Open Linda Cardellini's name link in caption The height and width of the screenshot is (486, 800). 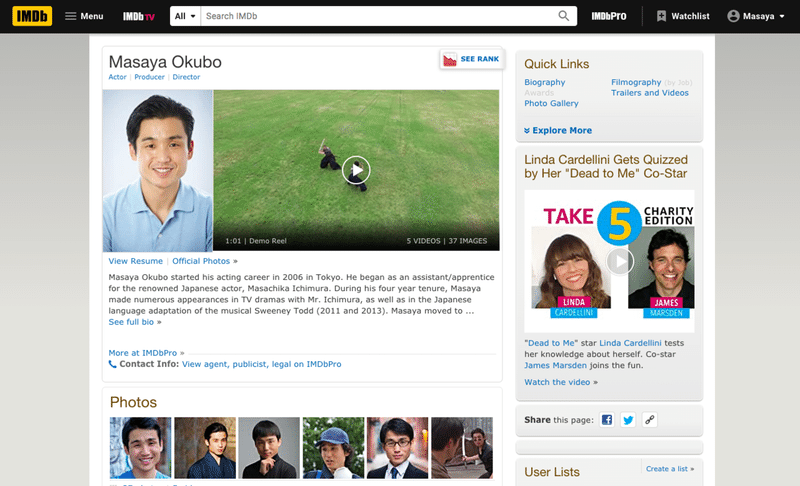pyautogui.click(x=630, y=343)
